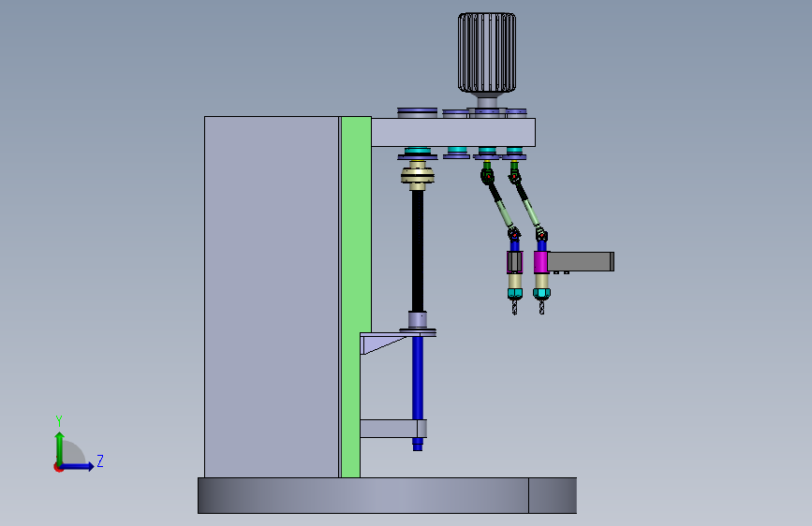Select the ribbed electric motor on top
Image resolution: width=812 pixels, height=526 pixels.
(487, 52)
